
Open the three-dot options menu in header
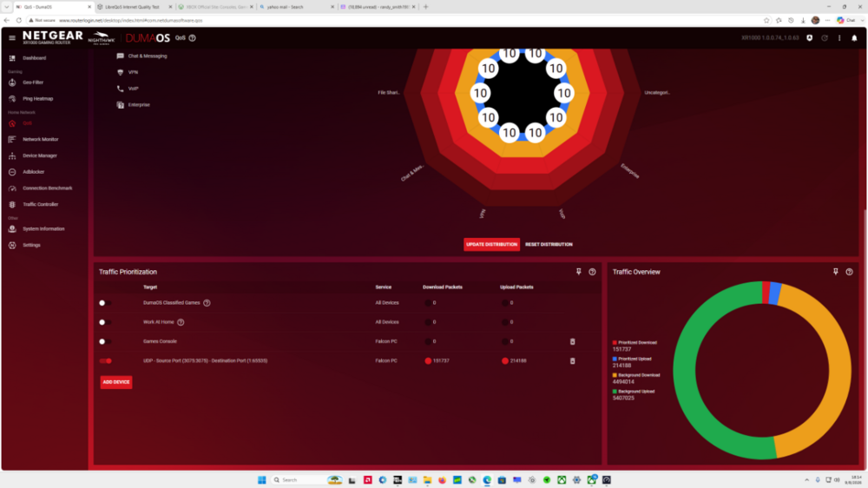click(839, 38)
